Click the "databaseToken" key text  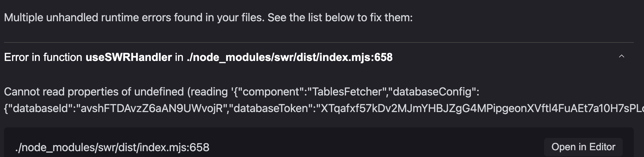pos(271,108)
